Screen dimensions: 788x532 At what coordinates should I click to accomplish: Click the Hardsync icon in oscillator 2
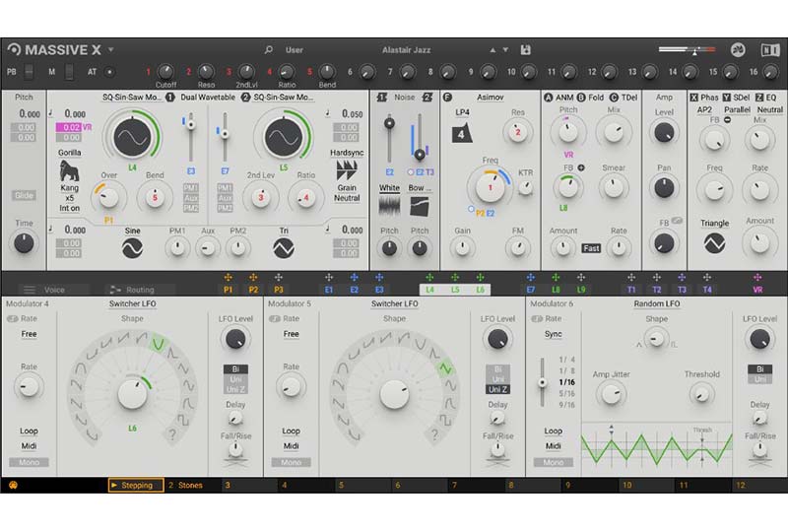(x=347, y=170)
